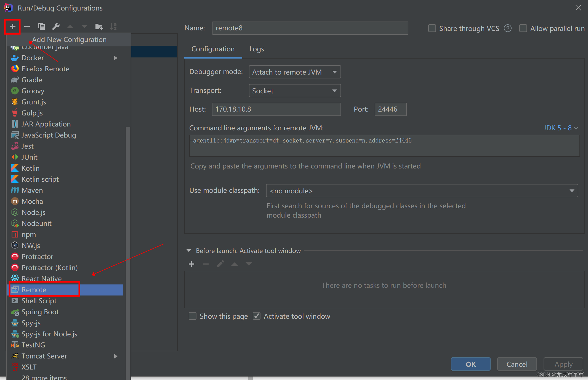The height and width of the screenshot is (380, 588).
Task: Select Spring Boot configuration type
Action: click(x=65, y=312)
